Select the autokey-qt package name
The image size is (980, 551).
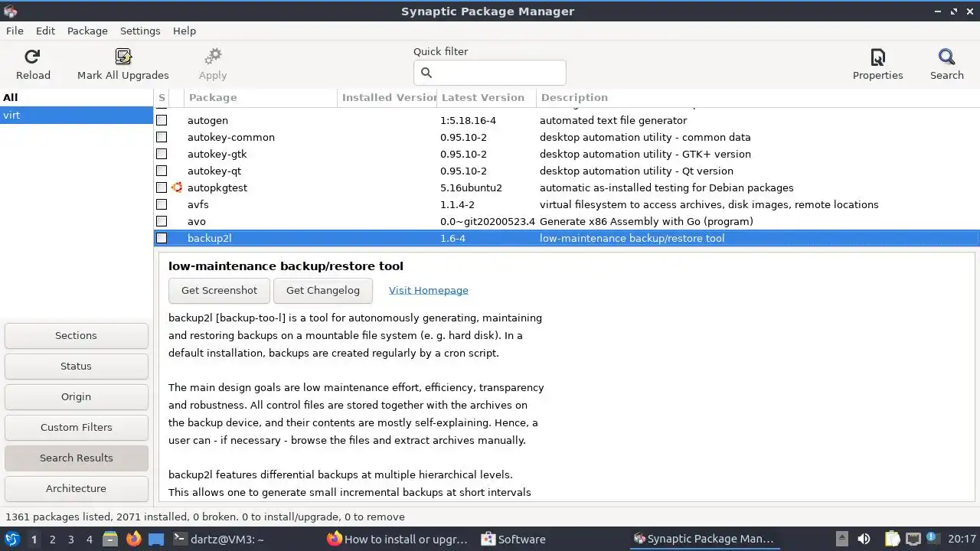pos(214,171)
